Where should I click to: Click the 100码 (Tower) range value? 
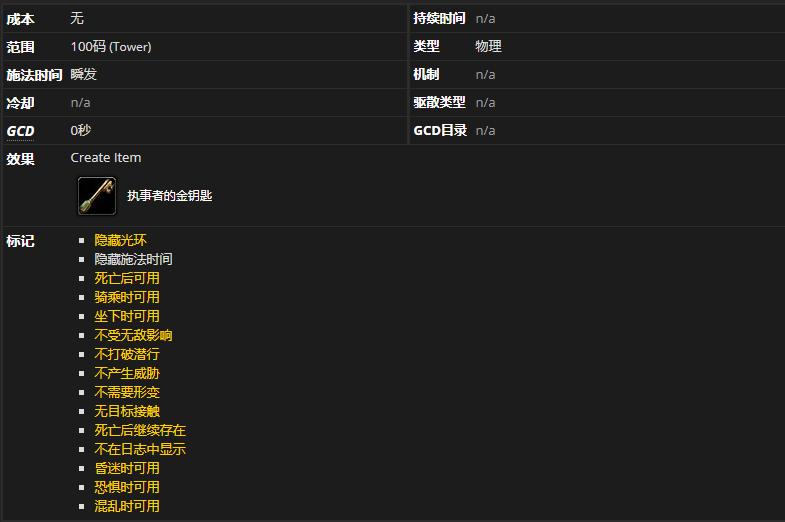click(111, 47)
